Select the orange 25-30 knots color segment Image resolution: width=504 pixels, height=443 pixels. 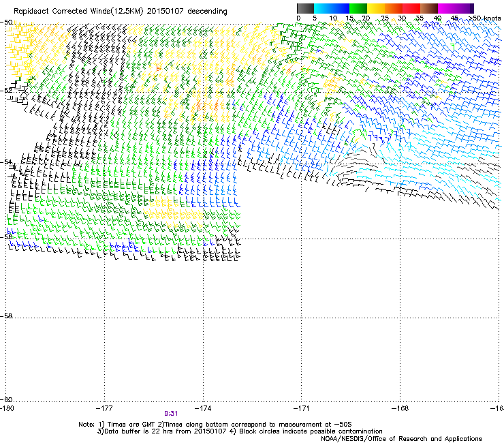[394, 8]
